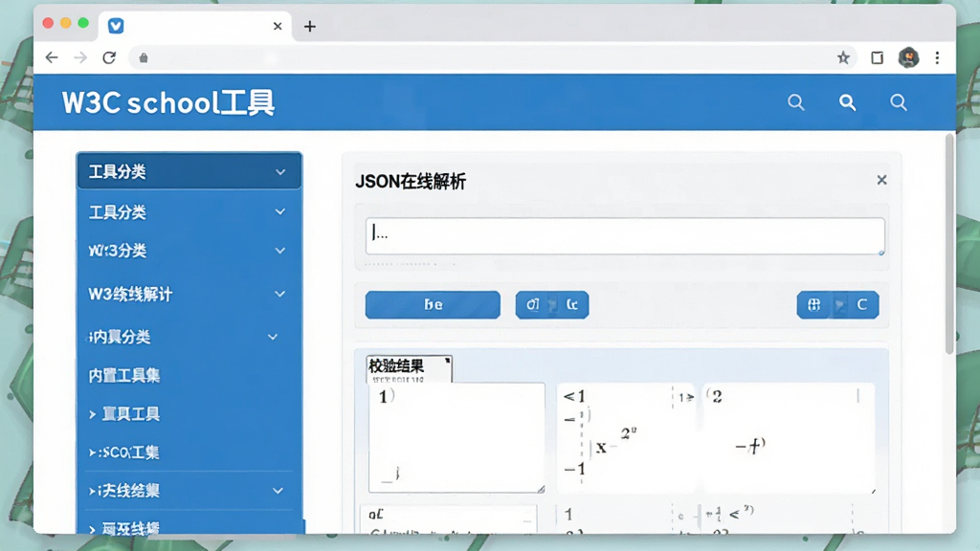Viewport: 980px width, 551px height.
Task: Close the JSON在线解析 panel
Action: pyautogui.click(x=881, y=180)
